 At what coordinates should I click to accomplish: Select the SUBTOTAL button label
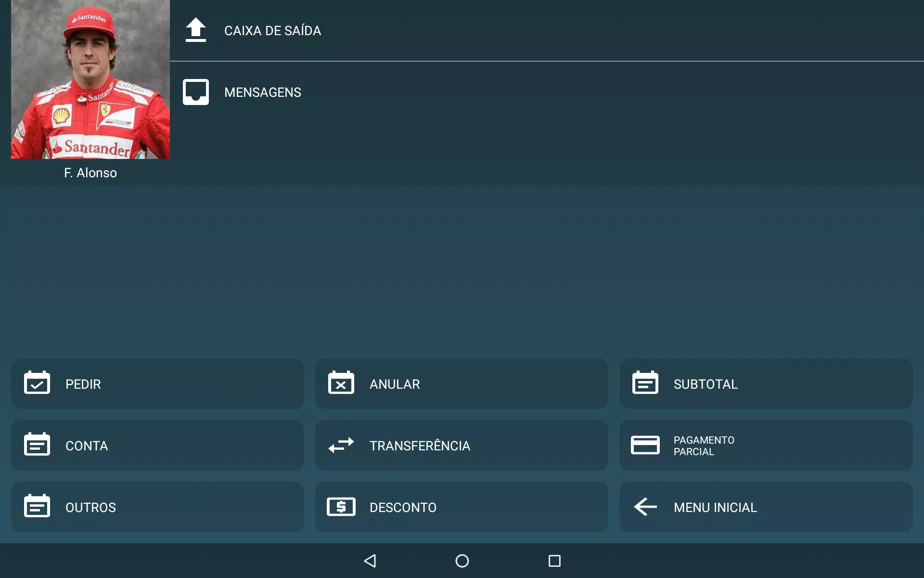pos(706,384)
